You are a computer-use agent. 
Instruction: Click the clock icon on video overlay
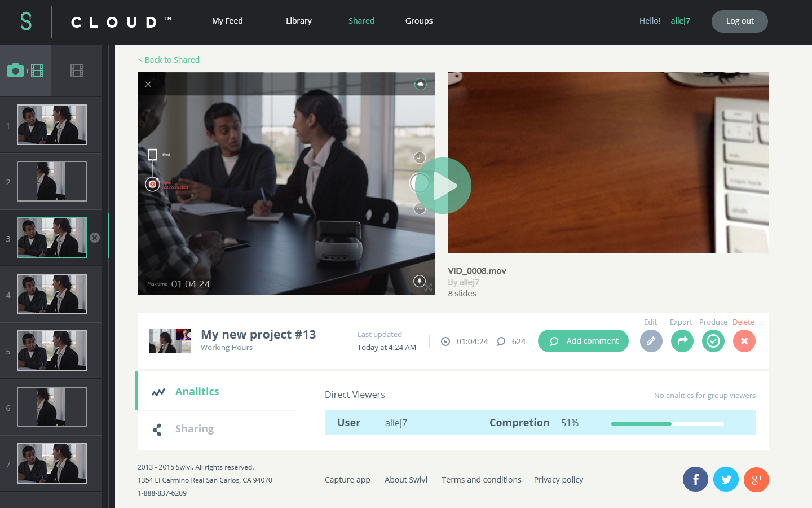[x=420, y=157]
